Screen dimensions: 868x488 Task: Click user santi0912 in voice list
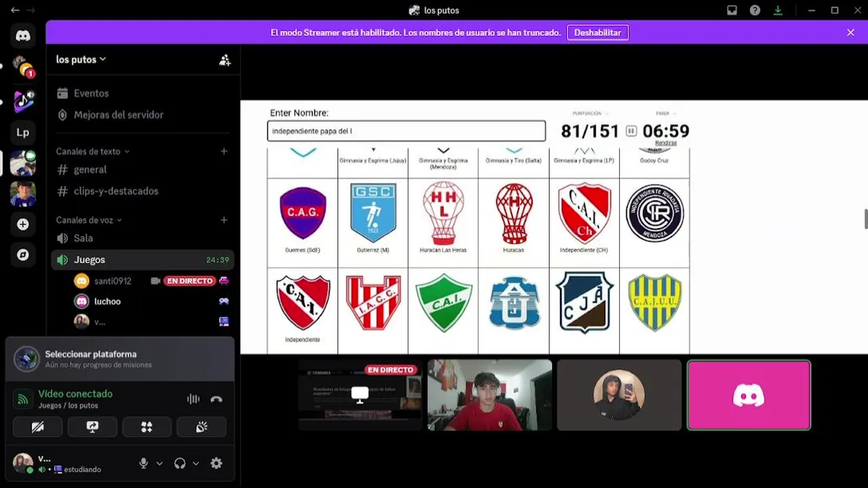[113, 281]
